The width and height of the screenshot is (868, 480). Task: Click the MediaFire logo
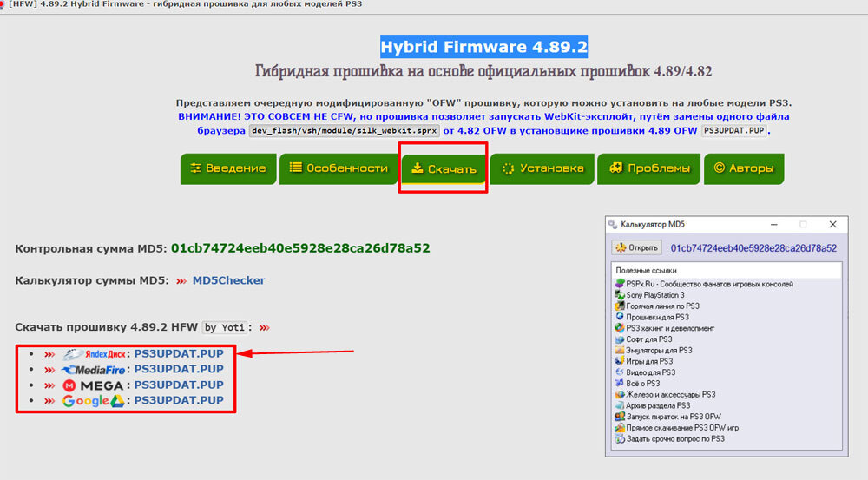pos(94,370)
